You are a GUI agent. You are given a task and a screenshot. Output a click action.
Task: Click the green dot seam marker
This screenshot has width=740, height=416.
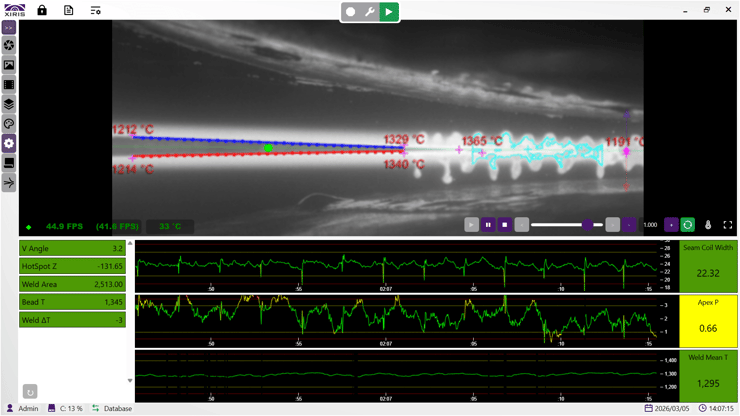tap(268, 148)
